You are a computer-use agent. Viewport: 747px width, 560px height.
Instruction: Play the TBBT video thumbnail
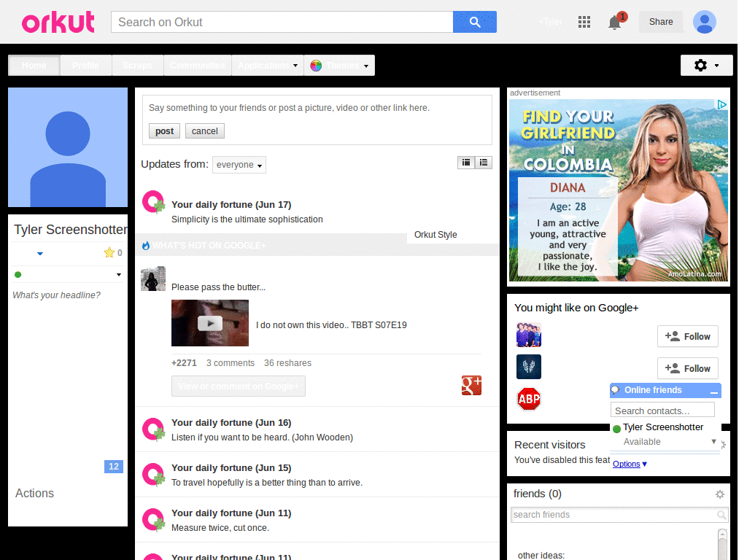210,323
